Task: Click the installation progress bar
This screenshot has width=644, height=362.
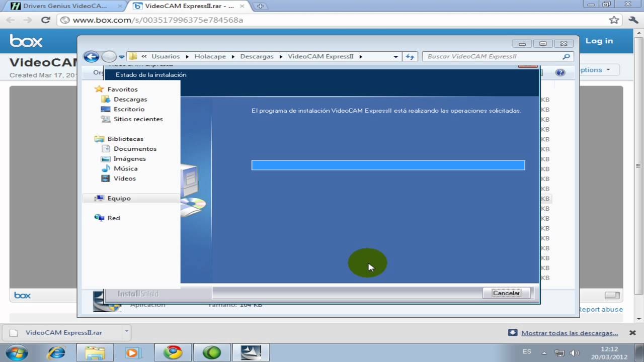Action: pos(388,165)
